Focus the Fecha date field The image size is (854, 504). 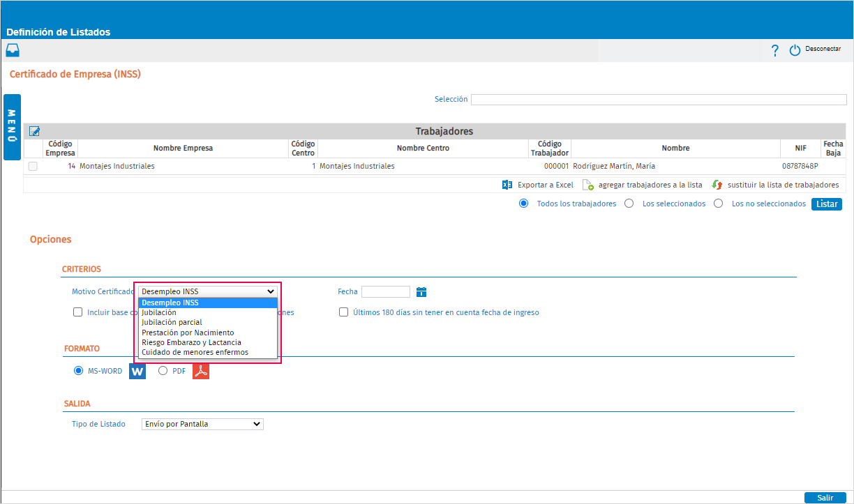click(386, 292)
